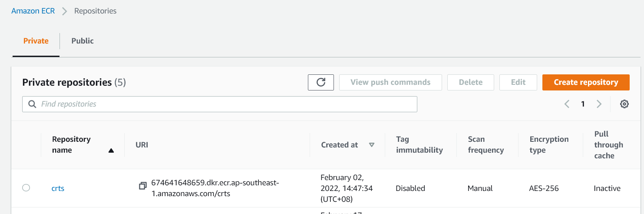Copy the crts repository URI
Viewport: 644px width, 214px height.
pyautogui.click(x=142, y=186)
